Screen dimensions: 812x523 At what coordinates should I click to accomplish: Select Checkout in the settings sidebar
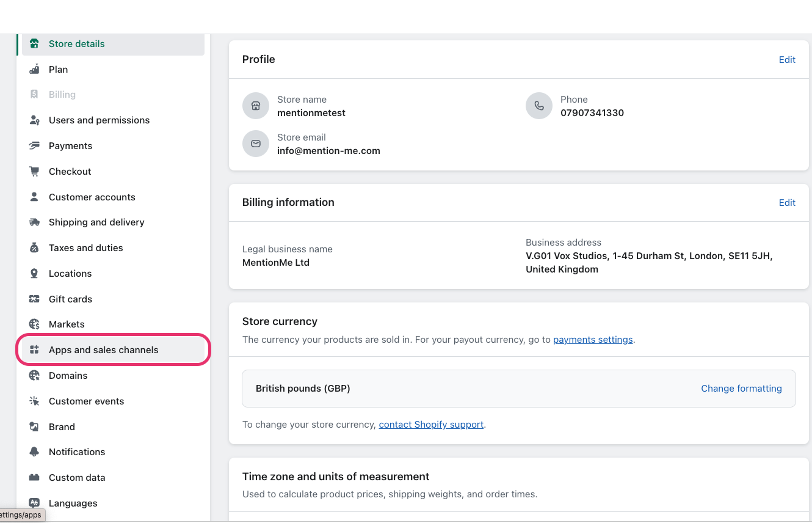point(113,172)
